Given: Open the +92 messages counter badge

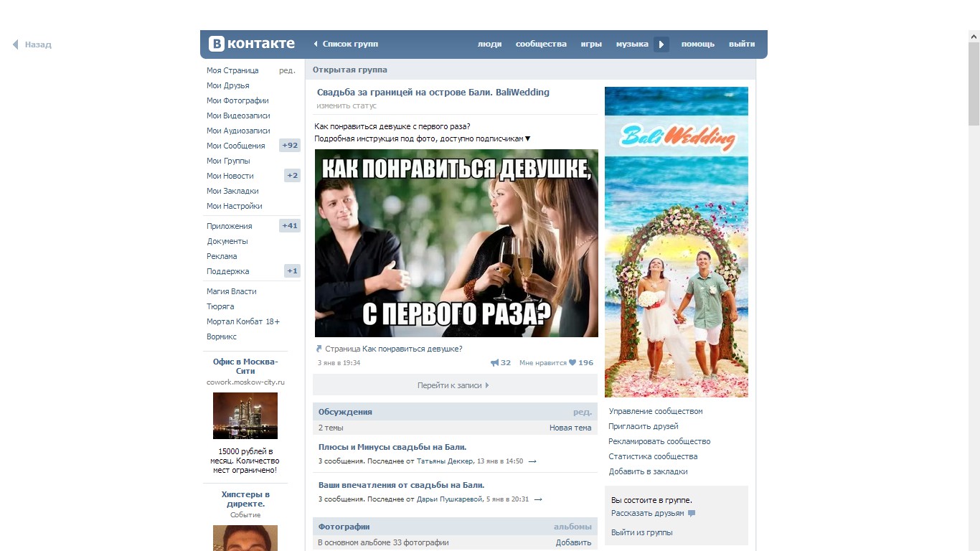Looking at the screenshot, I should point(290,146).
